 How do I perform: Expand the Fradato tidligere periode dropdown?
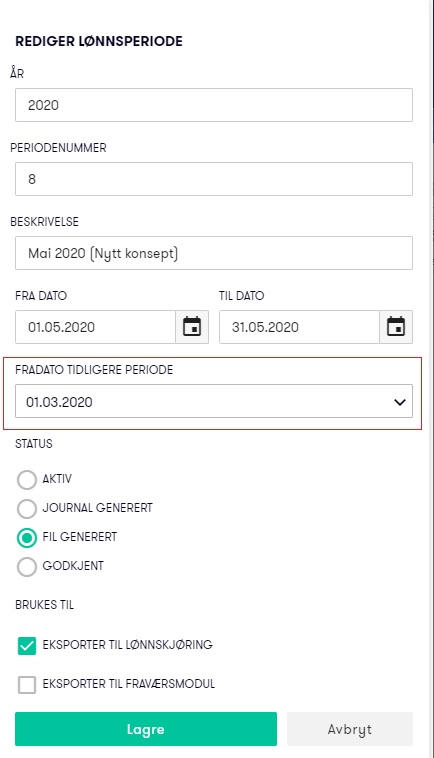[214, 401]
